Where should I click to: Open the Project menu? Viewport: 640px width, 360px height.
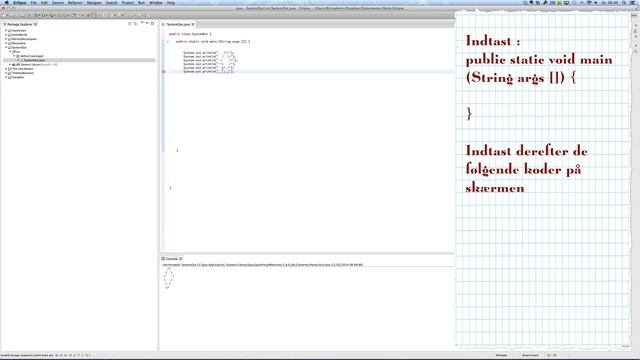pyautogui.click(x=128, y=2)
